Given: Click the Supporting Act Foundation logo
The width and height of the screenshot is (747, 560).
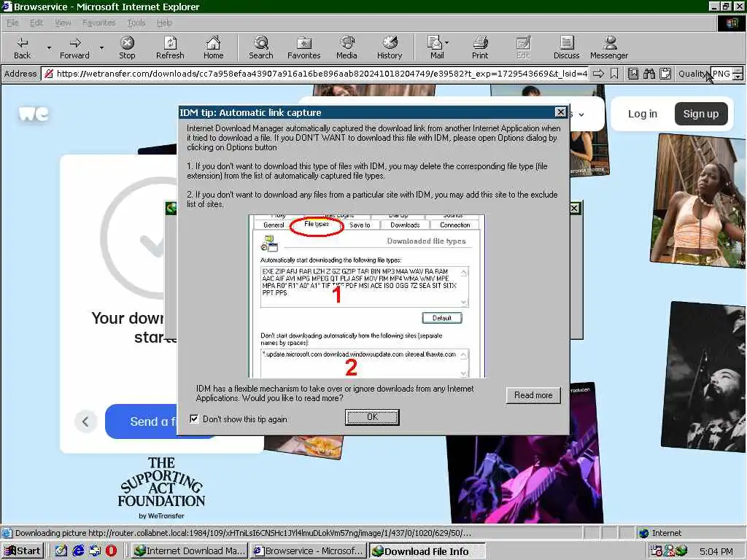Looking at the screenshot, I should point(161,488).
